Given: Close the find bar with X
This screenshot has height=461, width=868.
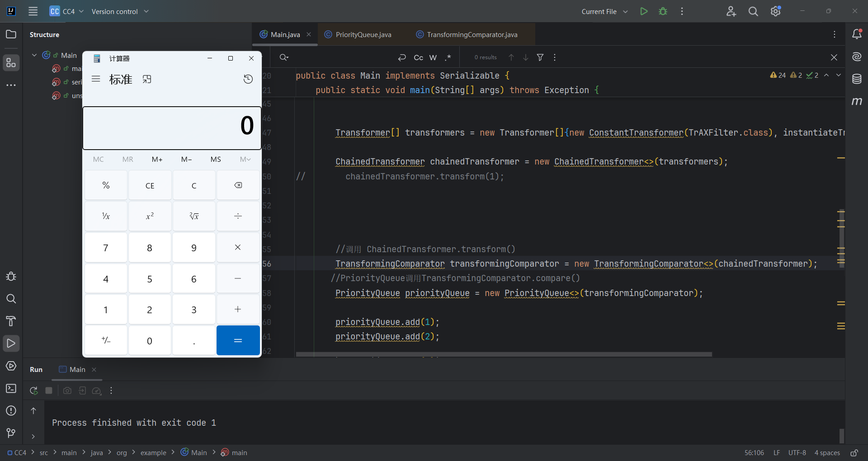Looking at the screenshot, I should click(x=834, y=57).
